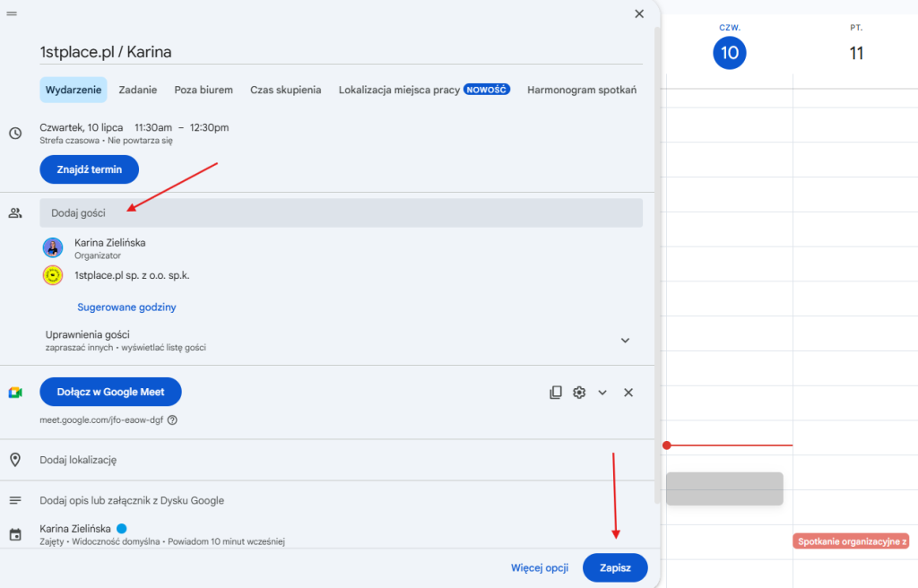Open the Meet link help icon

pos(172,419)
